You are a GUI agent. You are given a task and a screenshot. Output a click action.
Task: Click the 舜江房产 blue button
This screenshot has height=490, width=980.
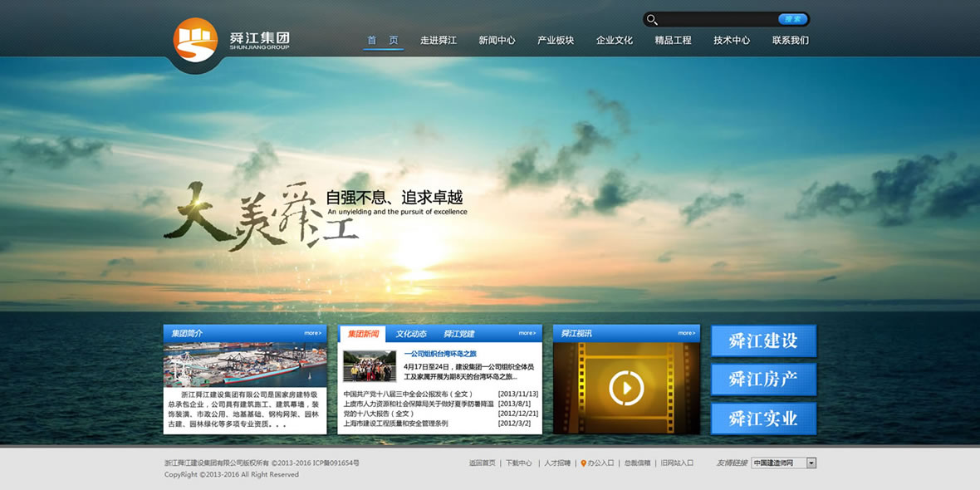pos(763,380)
